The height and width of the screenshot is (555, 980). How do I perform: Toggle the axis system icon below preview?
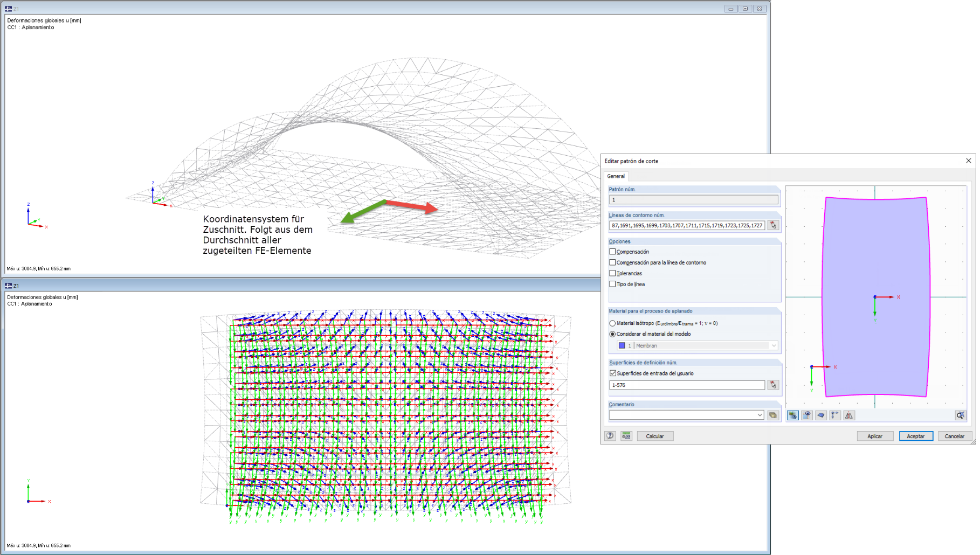[834, 415]
